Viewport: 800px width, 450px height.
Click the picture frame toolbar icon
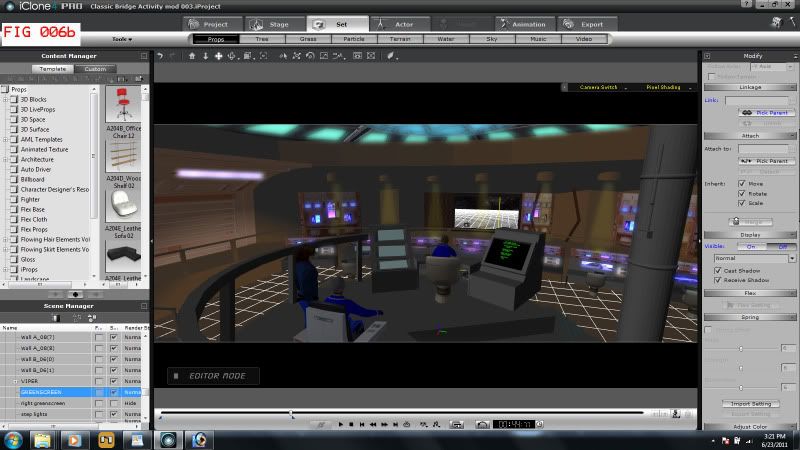pyautogui.click(x=324, y=56)
